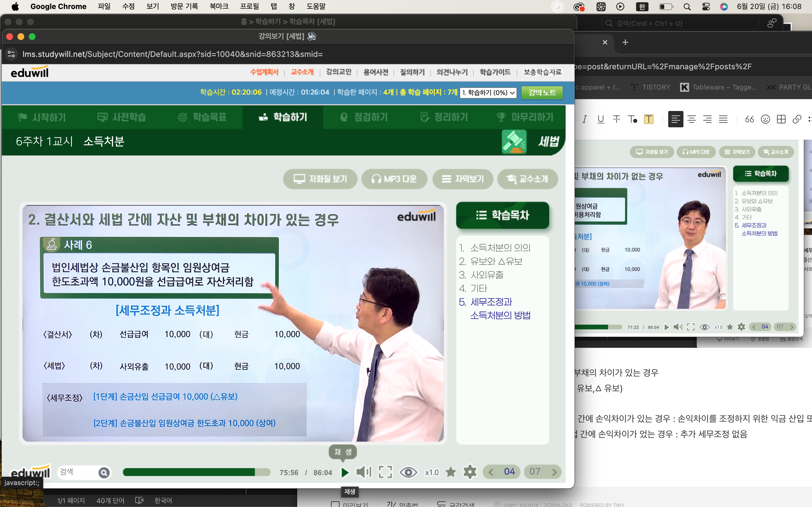This screenshot has width=812, height=507.
Task: Enter fullscreen mode in lecture player
Action: pyautogui.click(x=385, y=472)
